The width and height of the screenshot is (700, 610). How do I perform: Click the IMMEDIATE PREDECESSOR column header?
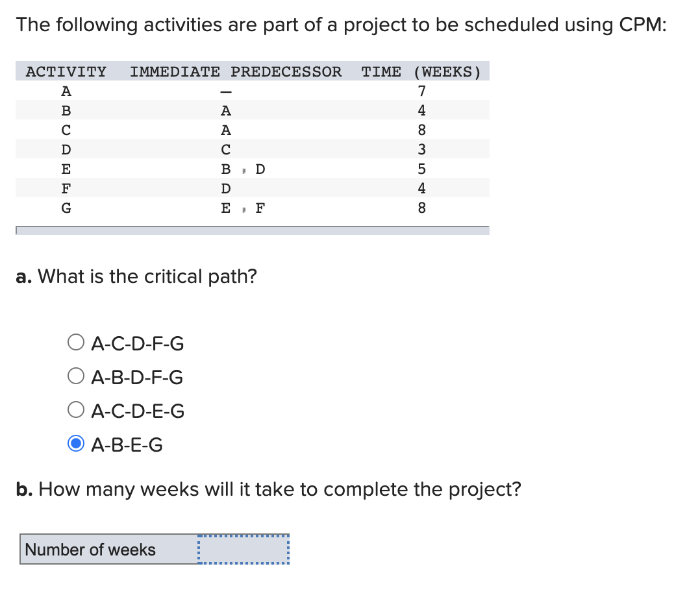pyautogui.click(x=236, y=71)
